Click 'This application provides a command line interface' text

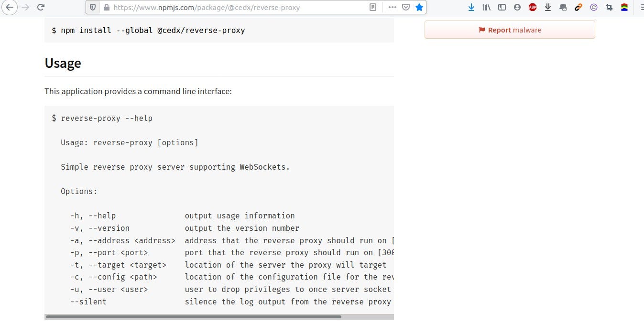[138, 91]
